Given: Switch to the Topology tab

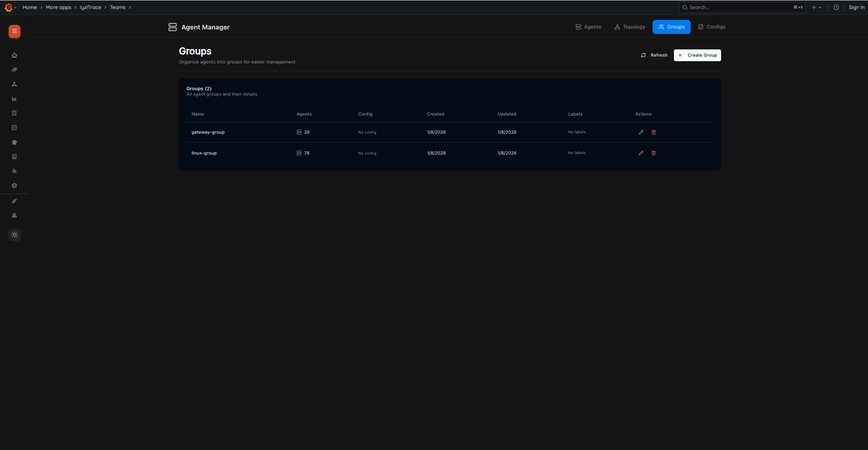Looking at the screenshot, I should 629,27.
